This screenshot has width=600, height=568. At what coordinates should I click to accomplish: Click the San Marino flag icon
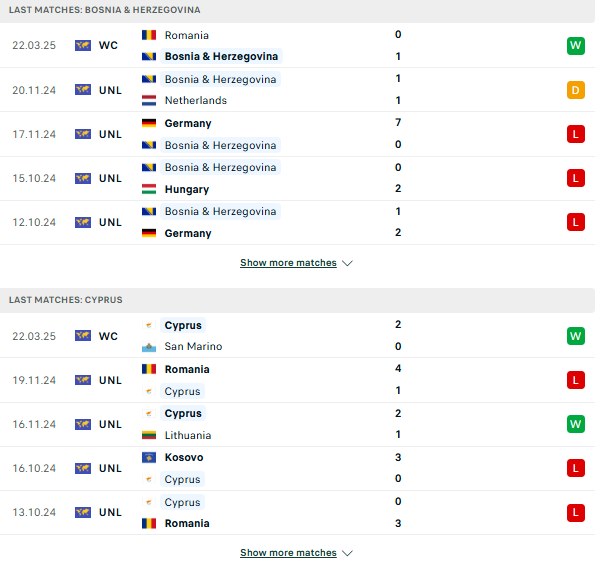click(x=149, y=347)
